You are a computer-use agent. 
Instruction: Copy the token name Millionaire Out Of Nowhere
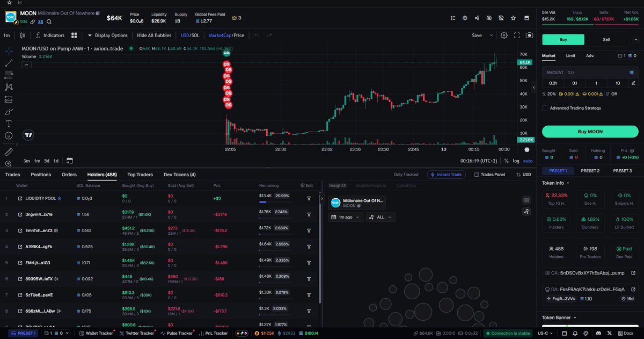[x=98, y=12]
